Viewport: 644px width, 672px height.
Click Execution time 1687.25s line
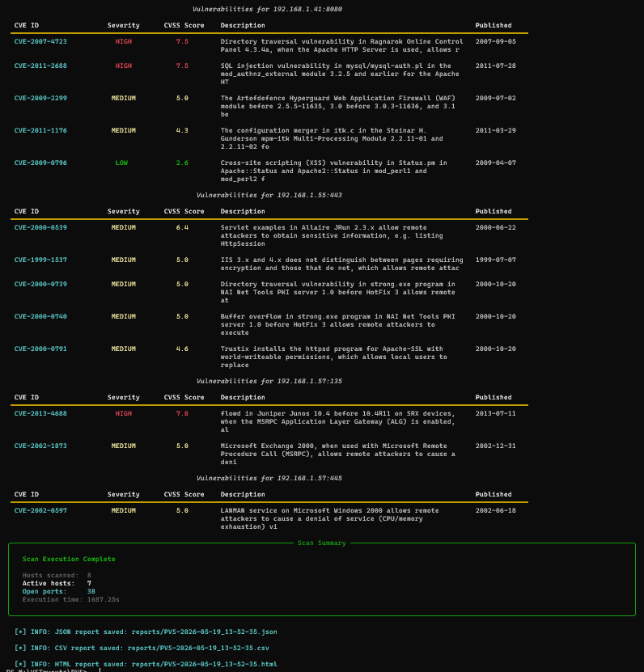pos(70,599)
